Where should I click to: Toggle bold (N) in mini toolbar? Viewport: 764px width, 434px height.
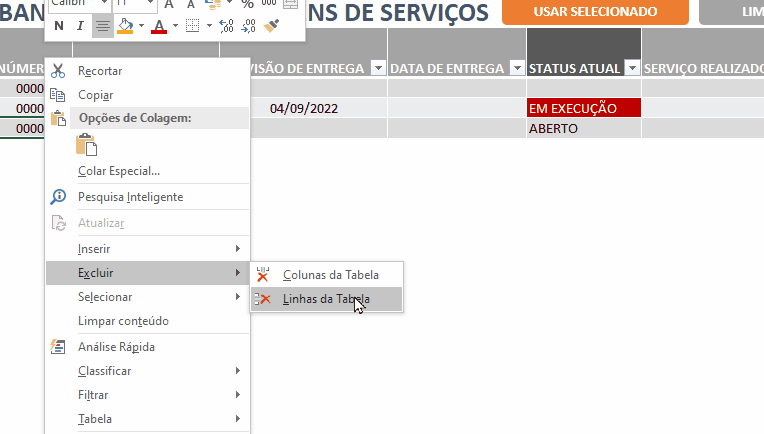click(x=59, y=26)
